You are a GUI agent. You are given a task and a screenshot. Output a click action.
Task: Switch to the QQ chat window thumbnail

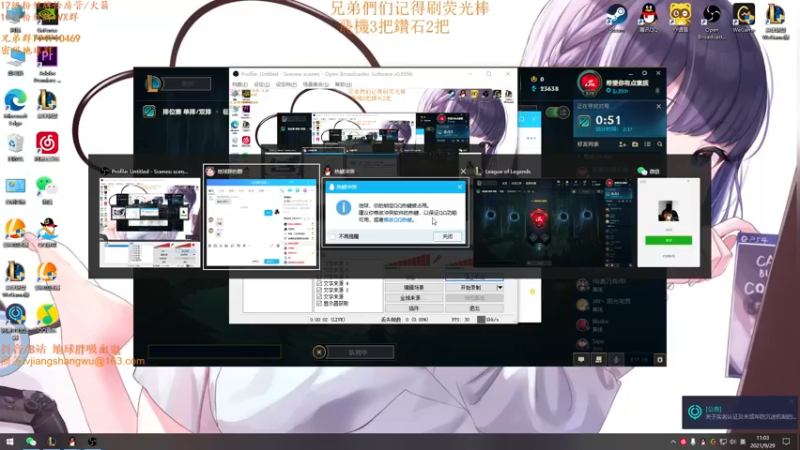[x=261, y=222]
